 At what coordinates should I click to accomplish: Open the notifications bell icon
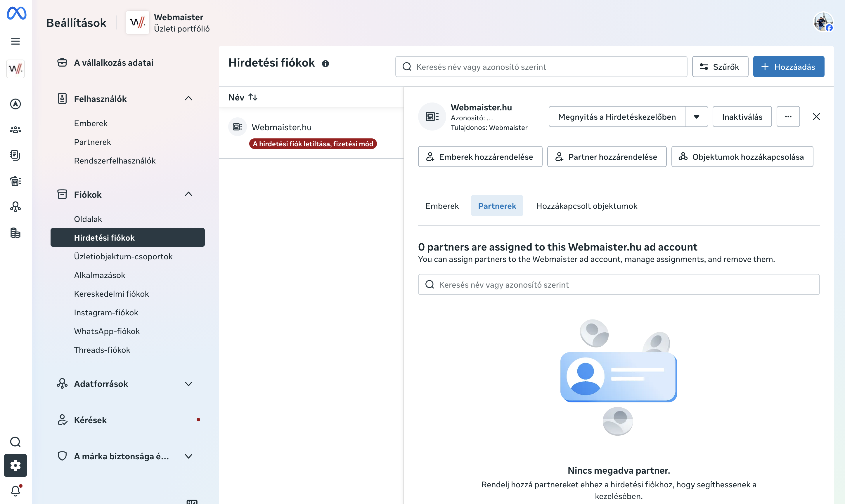[15, 491]
